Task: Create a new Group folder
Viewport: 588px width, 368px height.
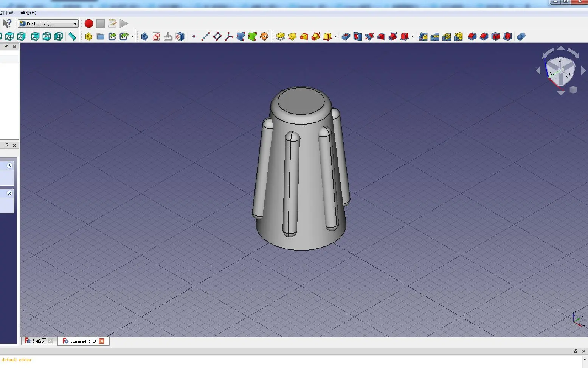Action: click(101, 36)
